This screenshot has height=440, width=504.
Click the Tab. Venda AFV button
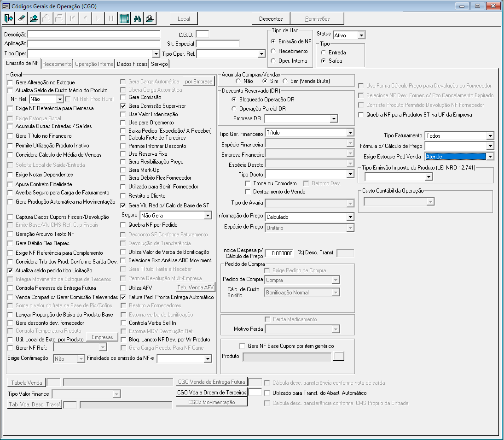pyautogui.click(x=196, y=287)
